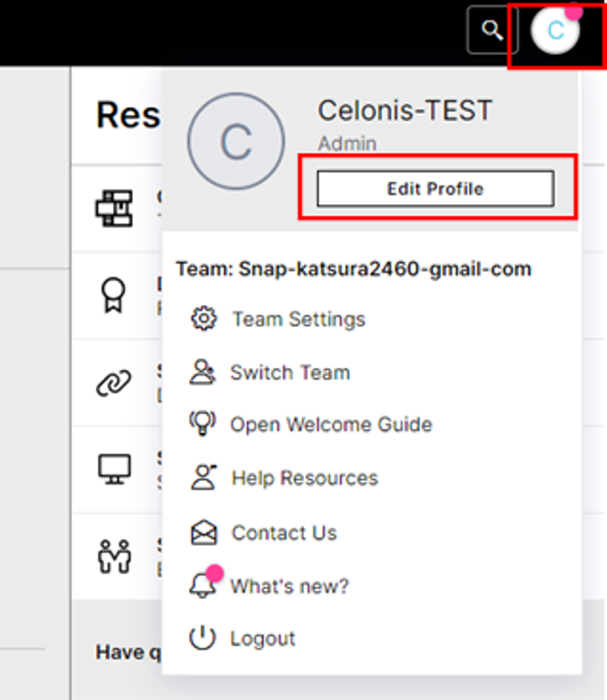The image size is (607, 700).
Task: Select Contact Us option
Action: [284, 533]
